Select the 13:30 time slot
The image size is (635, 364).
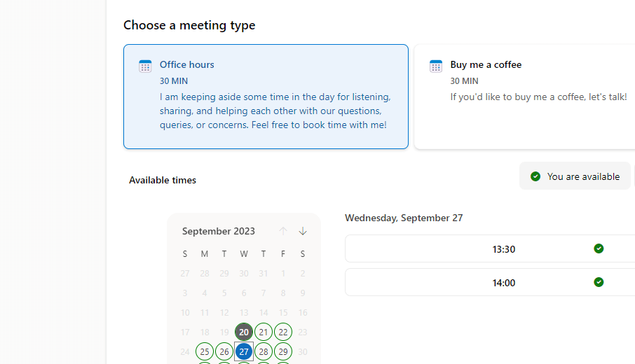[490, 248]
